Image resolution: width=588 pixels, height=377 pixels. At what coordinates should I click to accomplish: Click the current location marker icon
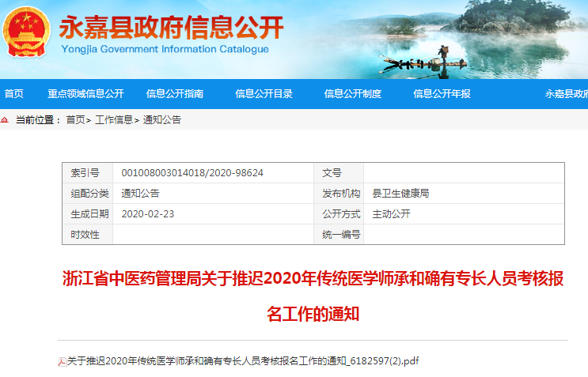pyautogui.click(x=6, y=120)
